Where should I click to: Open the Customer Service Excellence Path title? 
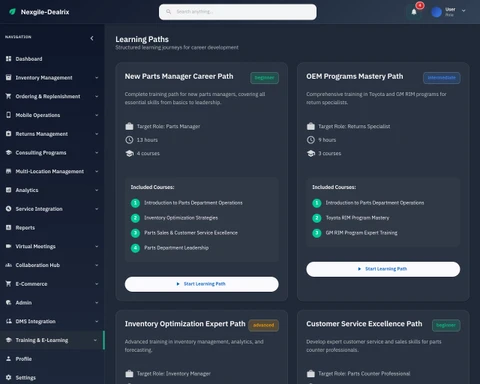[x=364, y=324]
